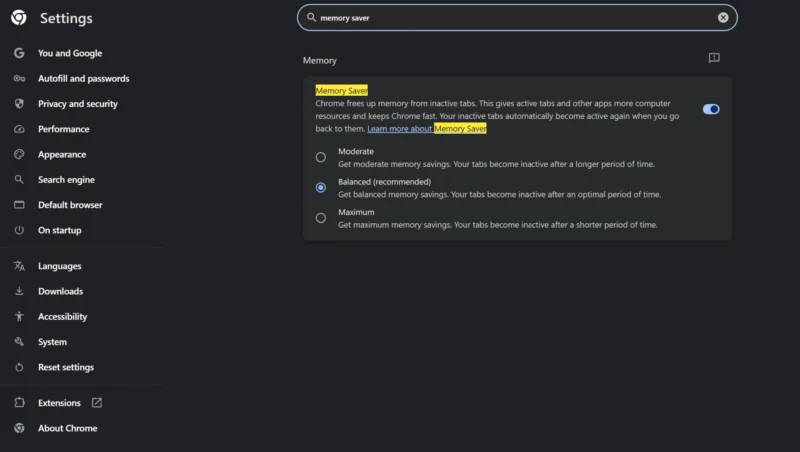Click into the settings search field
This screenshot has height=452, width=800.
tap(517, 17)
